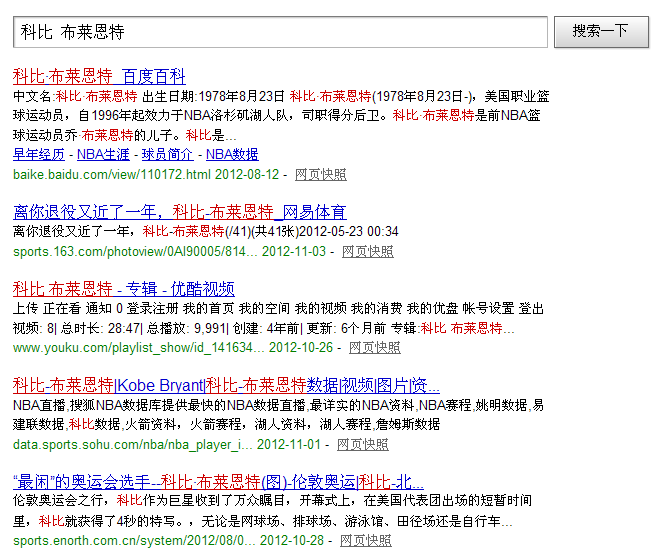Open 网页快照 for the sports.enorth.com.cn result
The image size is (657, 555).
366,540
